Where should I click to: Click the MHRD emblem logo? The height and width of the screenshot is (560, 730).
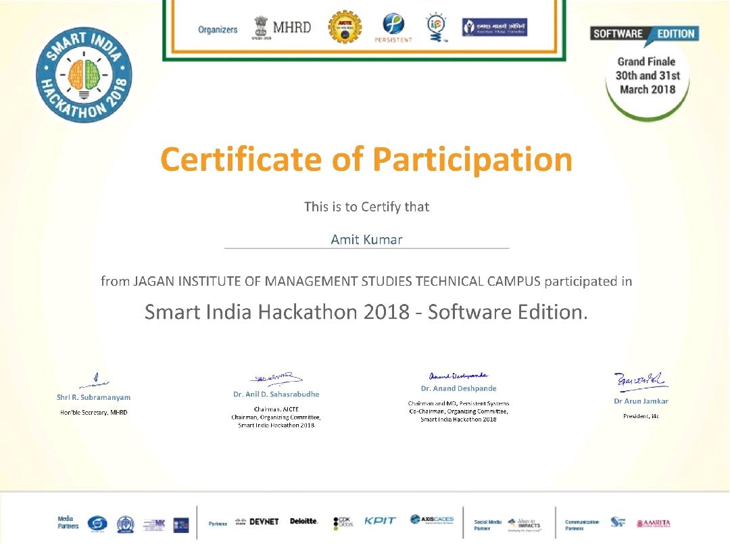coord(282,28)
